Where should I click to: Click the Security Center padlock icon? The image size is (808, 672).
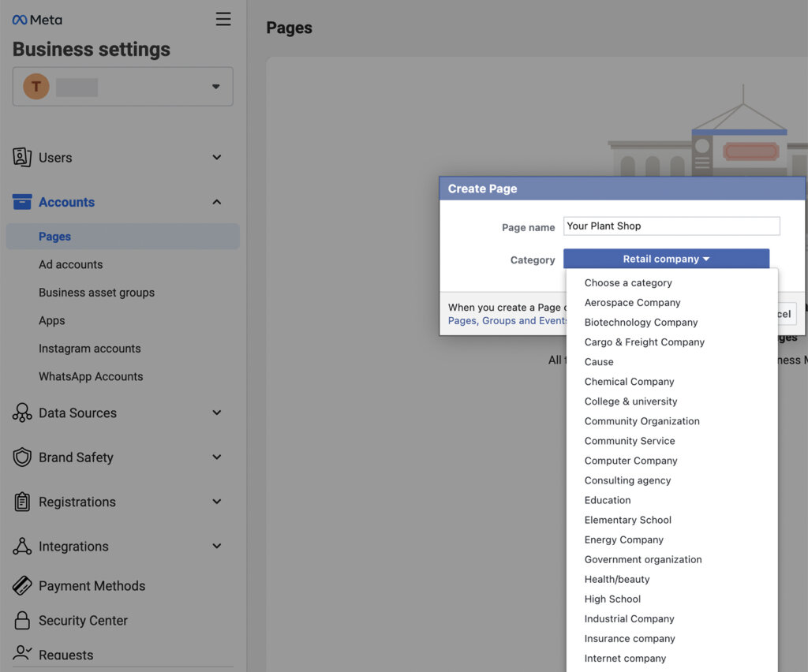click(x=21, y=620)
